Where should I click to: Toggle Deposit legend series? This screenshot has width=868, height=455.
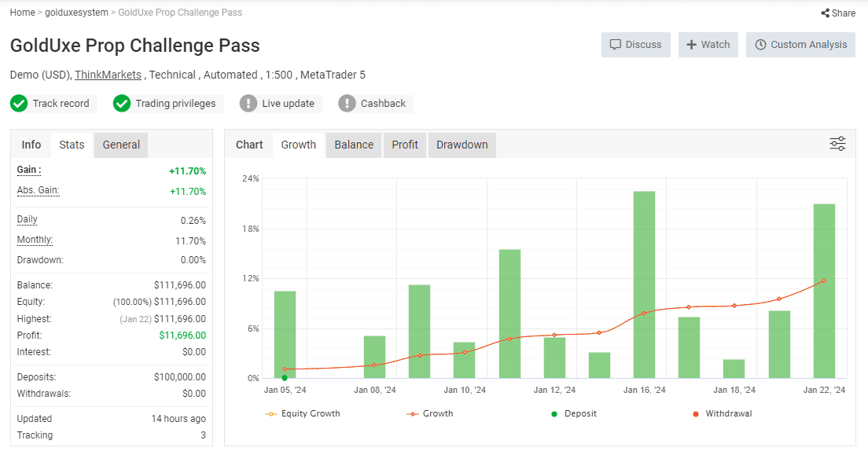pyautogui.click(x=574, y=413)
